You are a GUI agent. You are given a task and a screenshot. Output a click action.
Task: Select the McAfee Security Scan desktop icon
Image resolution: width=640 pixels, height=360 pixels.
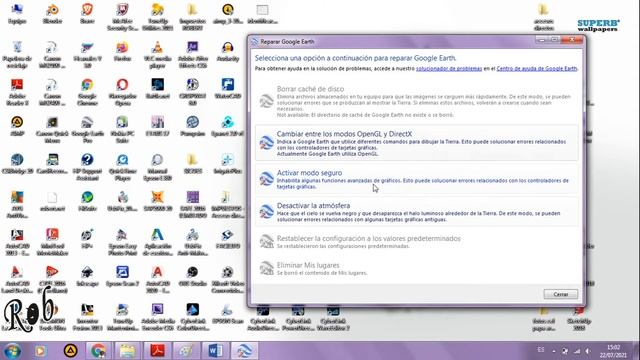[x=122, y=18]
